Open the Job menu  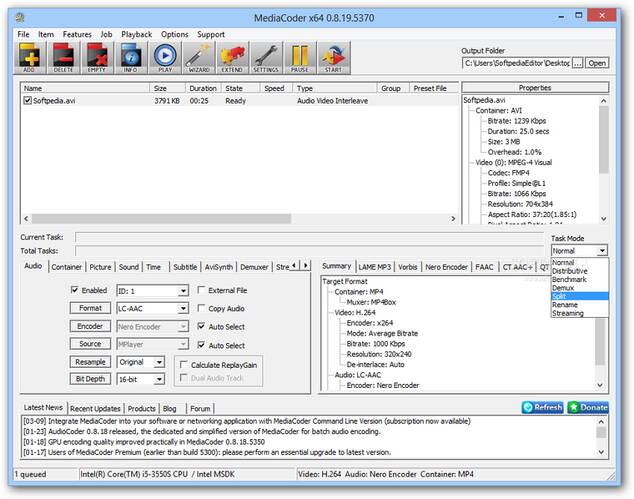point(106,34)
